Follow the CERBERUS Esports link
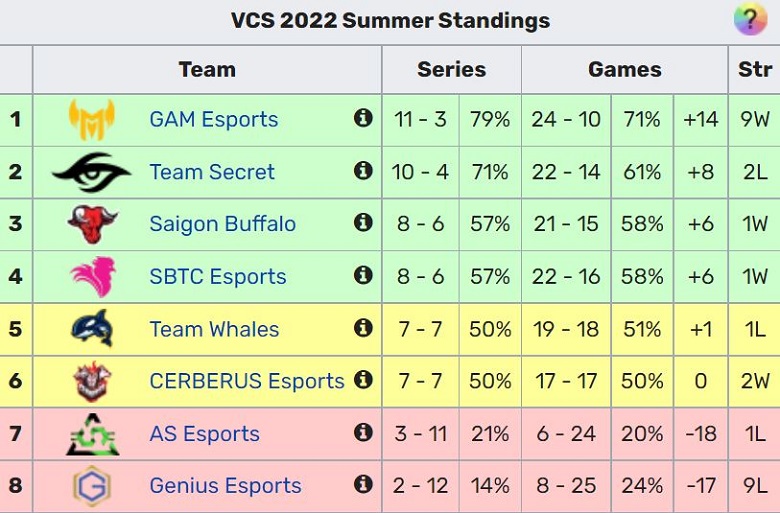 tap(247, 381)
